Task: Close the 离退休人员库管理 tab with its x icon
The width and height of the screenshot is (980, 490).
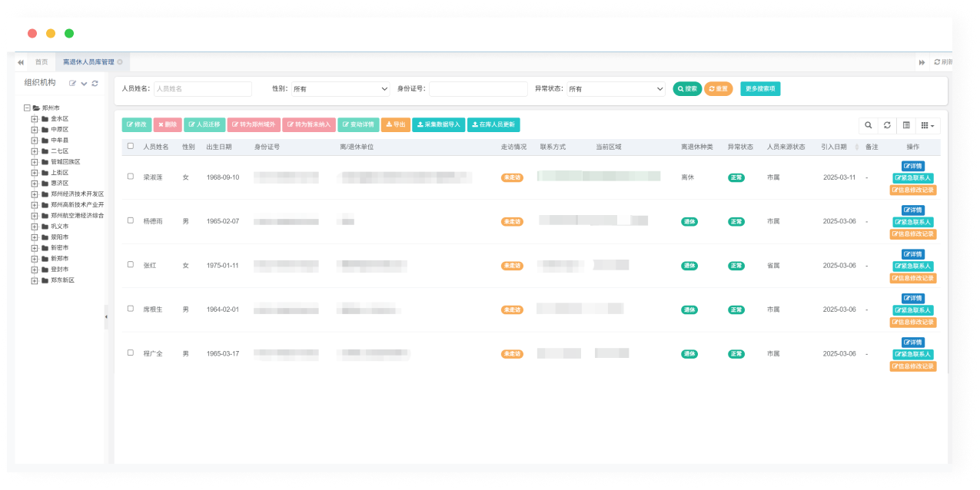Action: [x=120, y=62]
